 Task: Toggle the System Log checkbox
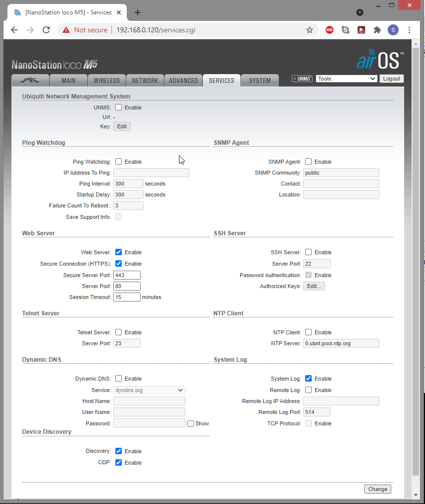308,378
